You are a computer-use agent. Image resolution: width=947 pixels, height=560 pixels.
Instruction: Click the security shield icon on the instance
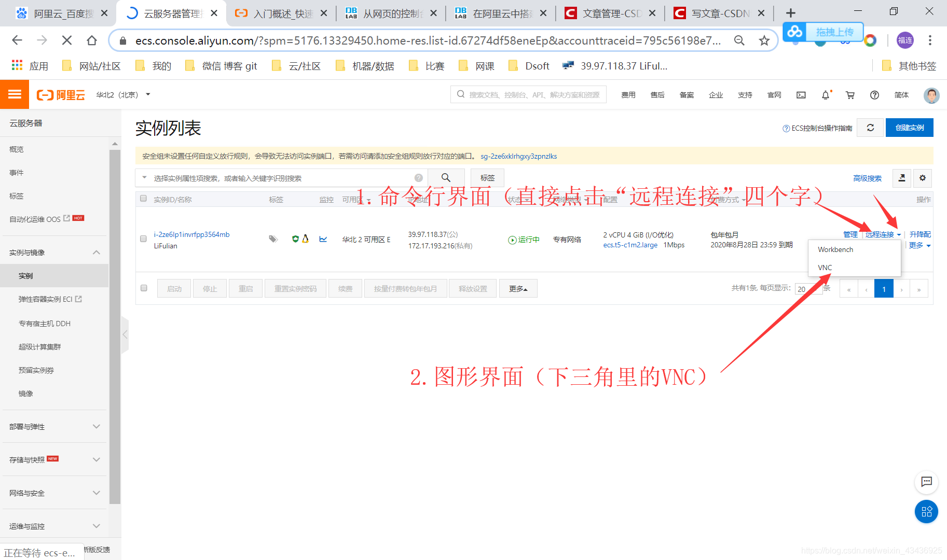point(295,239)
